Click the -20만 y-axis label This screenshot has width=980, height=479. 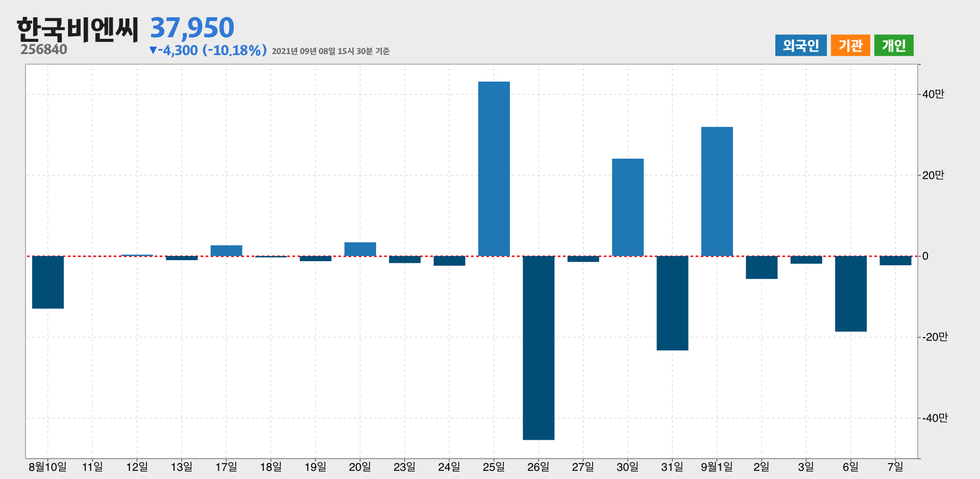(x=935, y=337)
